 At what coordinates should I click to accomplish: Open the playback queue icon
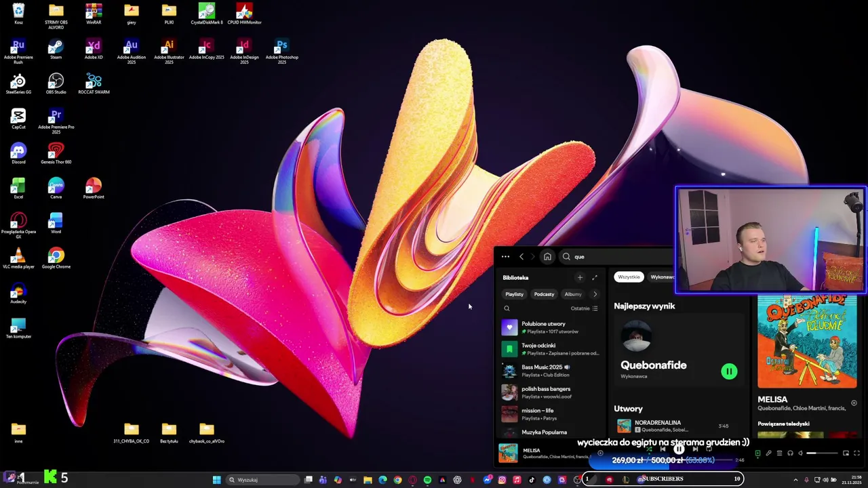(x=779, y=453)
